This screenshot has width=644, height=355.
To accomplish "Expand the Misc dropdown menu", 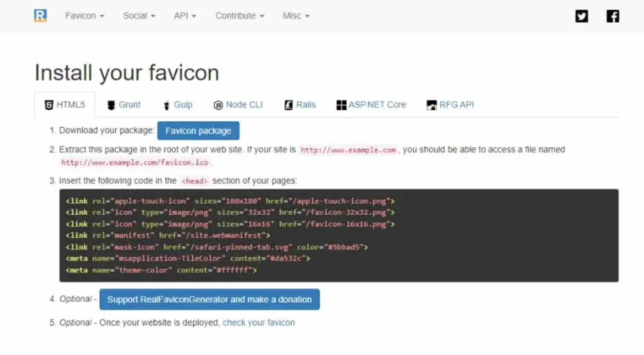I will (296, 16).
